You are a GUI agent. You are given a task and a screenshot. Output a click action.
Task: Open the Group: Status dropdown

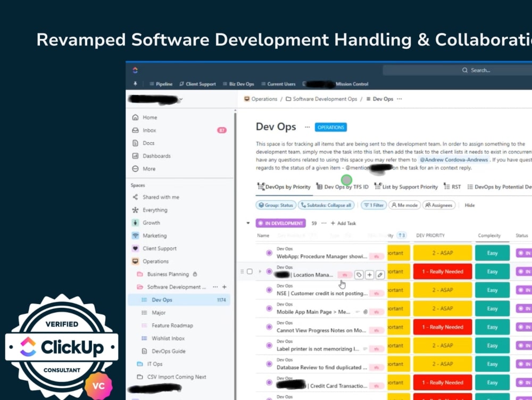[276, 205]
